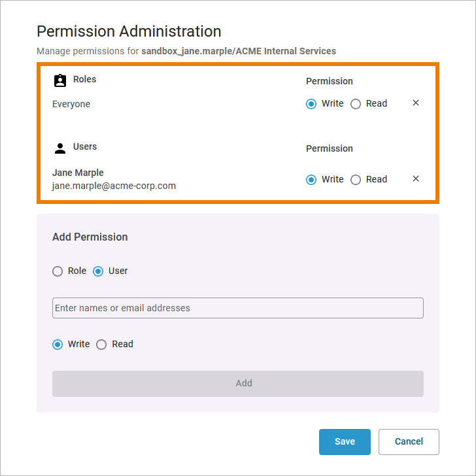476x476 pixels.
Task: Click the Everyone role entry
Action: [x=71, y=104]
